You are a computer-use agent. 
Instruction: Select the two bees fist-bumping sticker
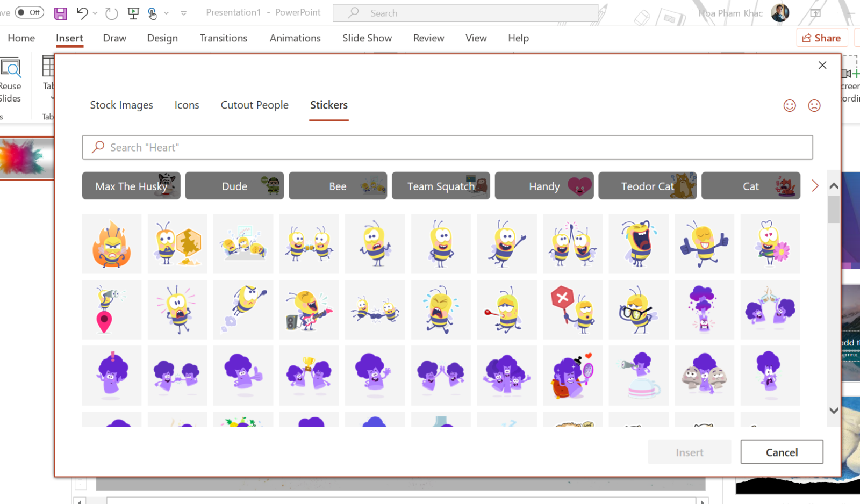tap(309, 244)
